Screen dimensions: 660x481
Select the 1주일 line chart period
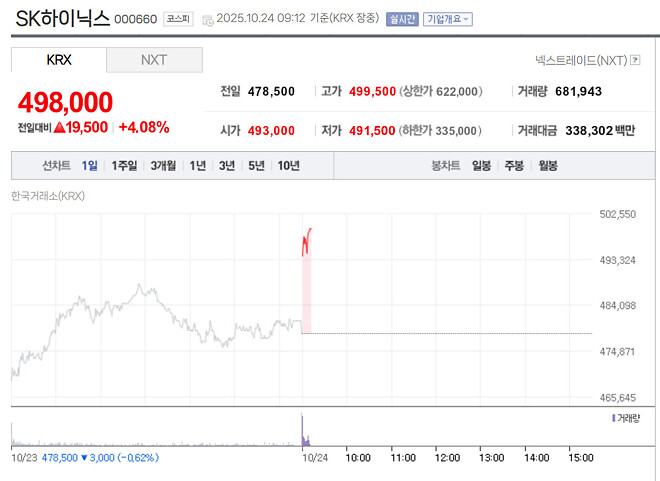[124, 166]
